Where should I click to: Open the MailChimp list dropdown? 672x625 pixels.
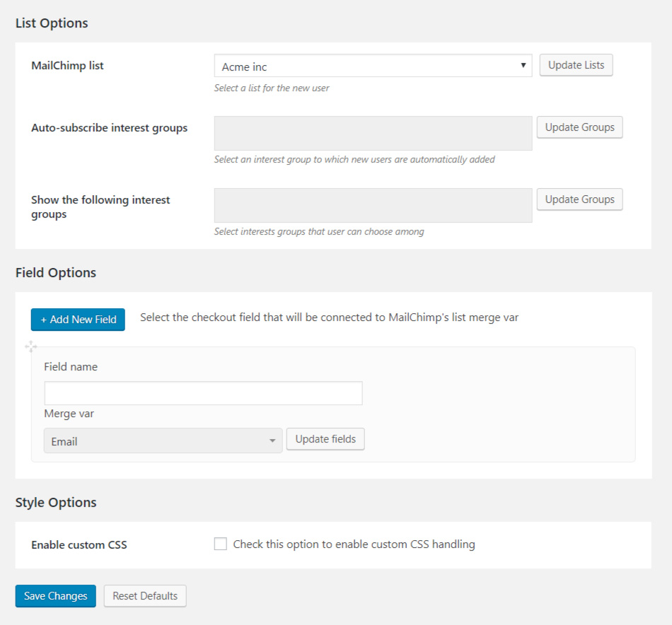click(x=373, y=66)
